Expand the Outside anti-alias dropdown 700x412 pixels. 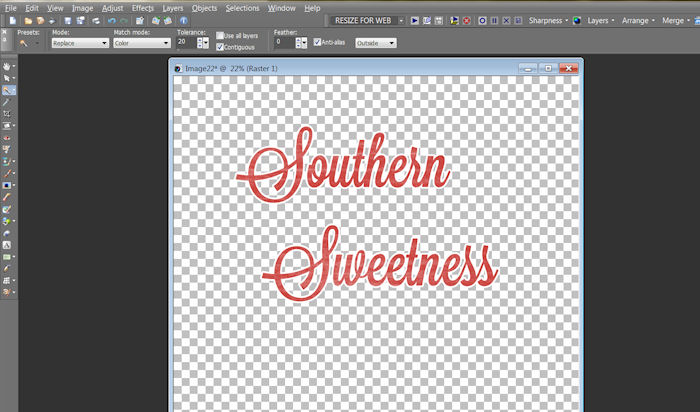[x=374, y=44]
